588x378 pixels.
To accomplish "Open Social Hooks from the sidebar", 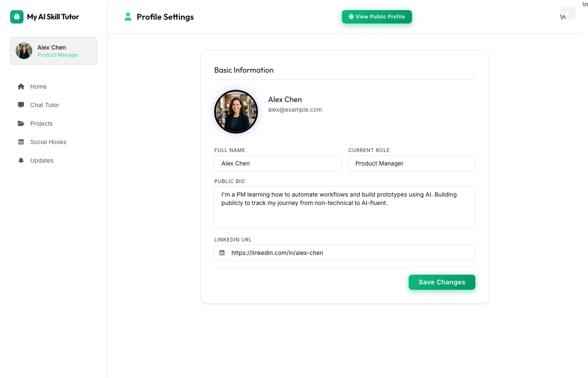I will (x=48, y=142).
